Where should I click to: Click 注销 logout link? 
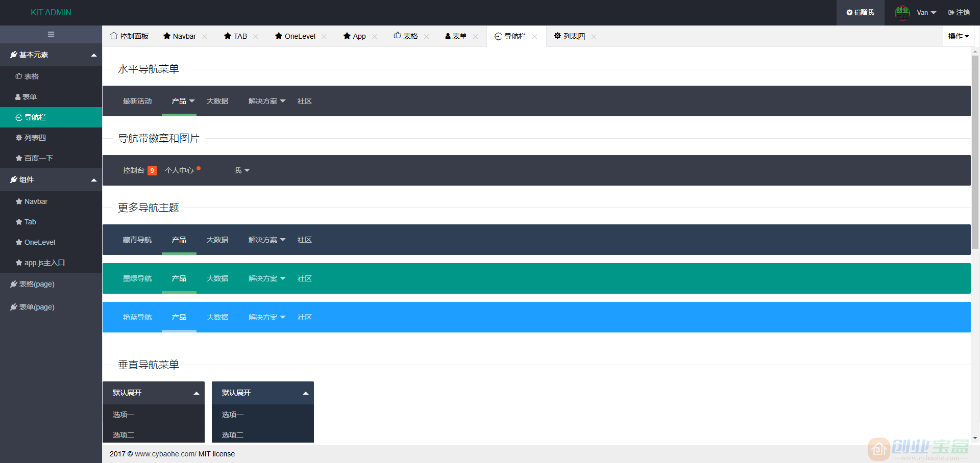959,12
